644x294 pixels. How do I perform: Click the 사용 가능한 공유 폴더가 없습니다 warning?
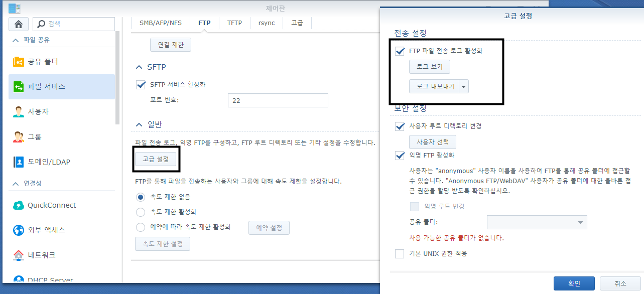[457, 238]
